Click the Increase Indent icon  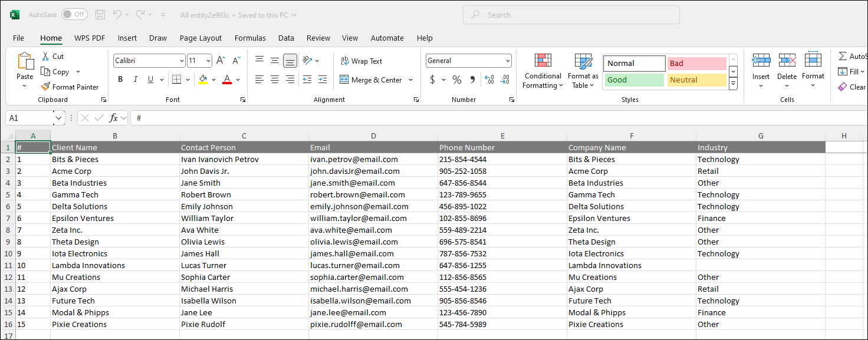tap(322, 80)
